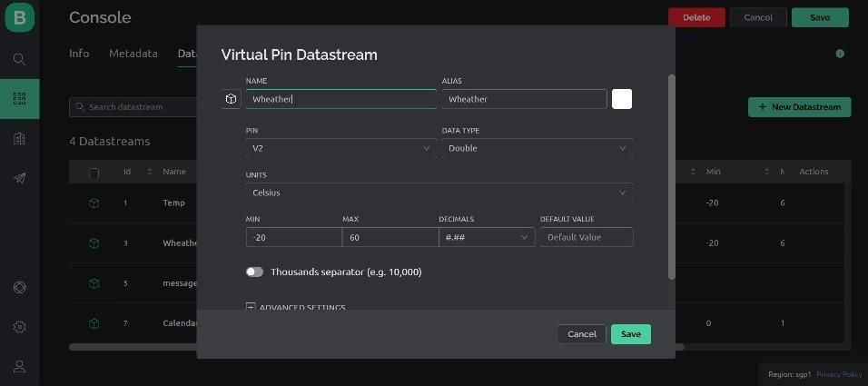Click the plus icon on New Datastream
Image resolution: width=868 pixels, height=386 pixels.
pyautogui.click(x=763, y=107)
